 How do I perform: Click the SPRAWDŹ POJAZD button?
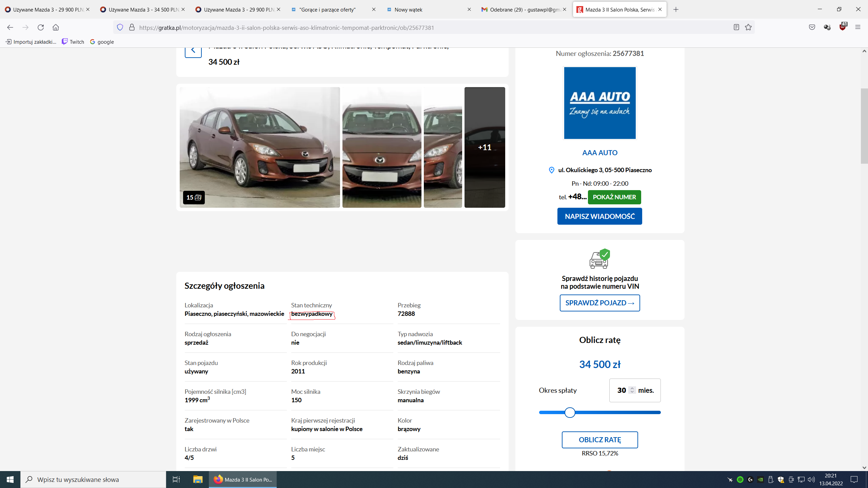599,303
